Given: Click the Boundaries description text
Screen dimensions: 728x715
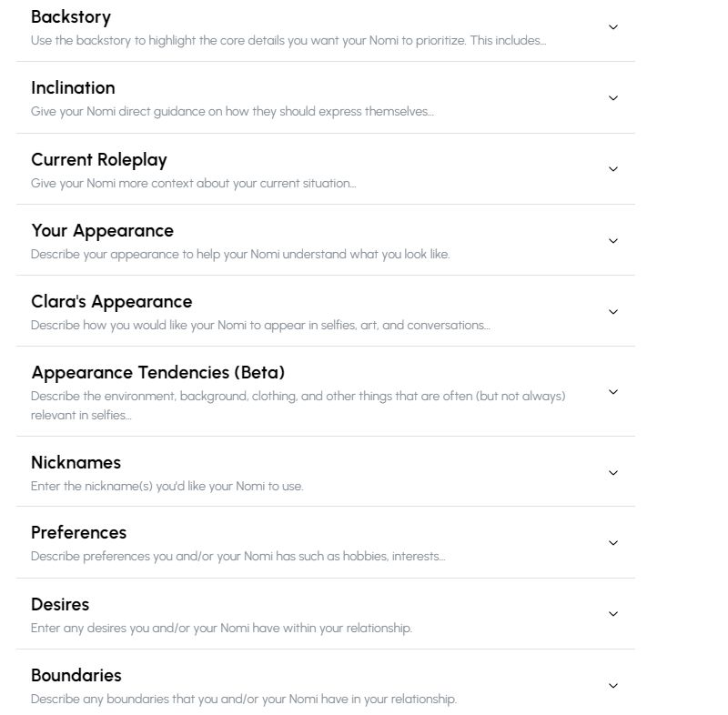Looking at the screenshot, I should (244, 699).
